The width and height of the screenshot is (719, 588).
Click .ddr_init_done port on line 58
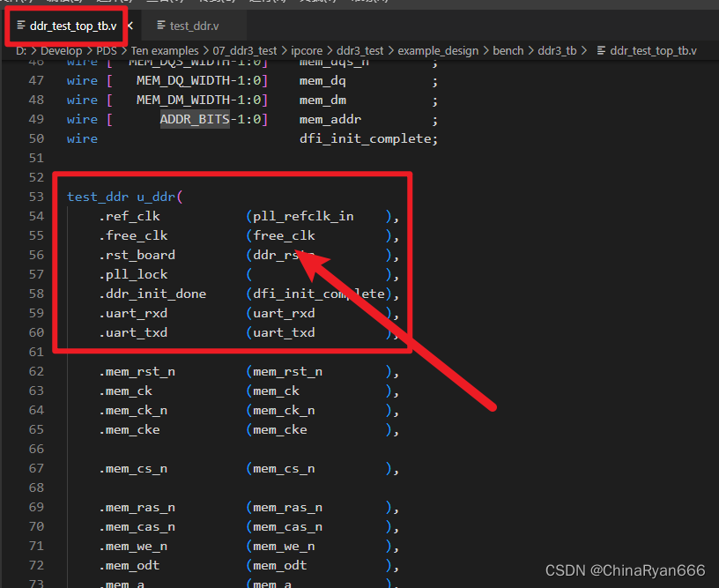click(152, 294)
